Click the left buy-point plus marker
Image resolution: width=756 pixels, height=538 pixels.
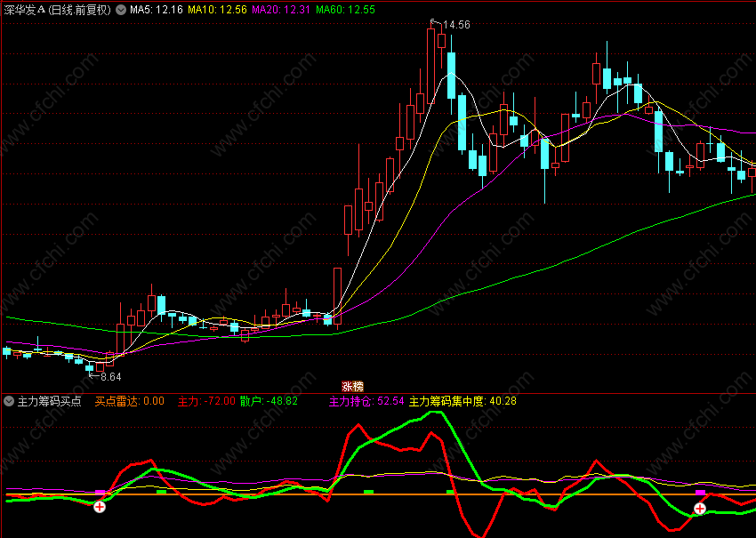(x=100, y=507)
